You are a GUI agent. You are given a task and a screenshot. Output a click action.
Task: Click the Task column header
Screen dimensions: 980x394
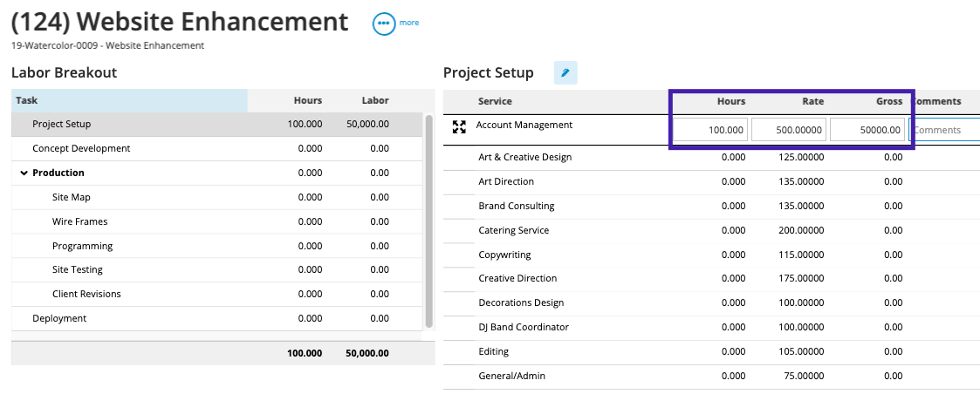[129, 100]
